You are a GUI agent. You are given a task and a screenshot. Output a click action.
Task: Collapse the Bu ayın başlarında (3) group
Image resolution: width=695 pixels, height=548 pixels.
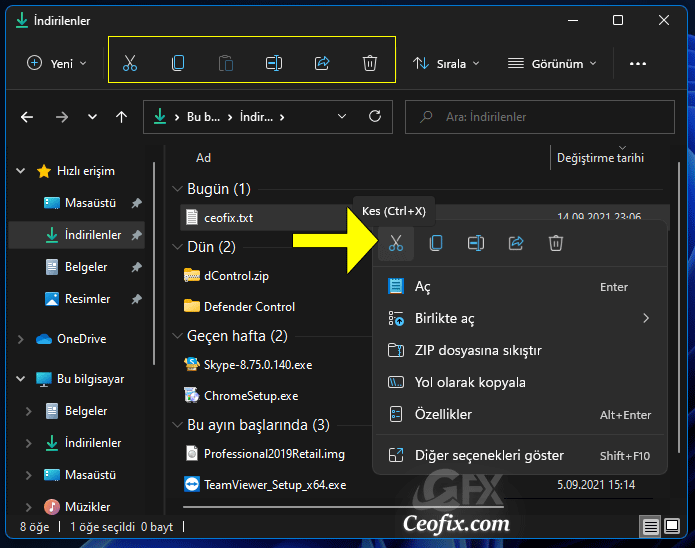click(177, 425)
